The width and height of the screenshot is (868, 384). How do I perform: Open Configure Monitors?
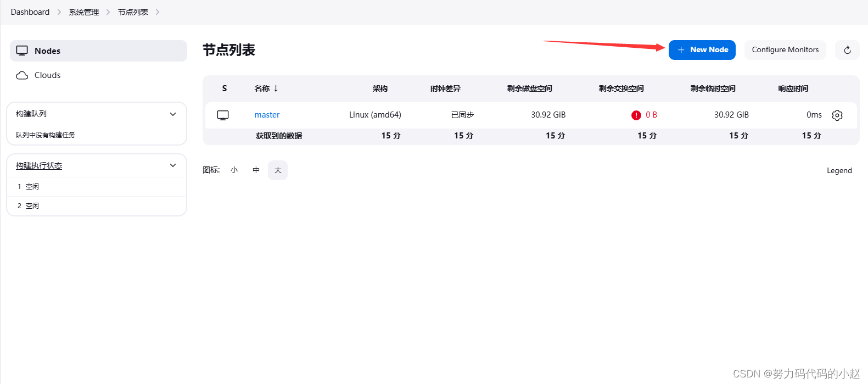[x=785, y=50]
